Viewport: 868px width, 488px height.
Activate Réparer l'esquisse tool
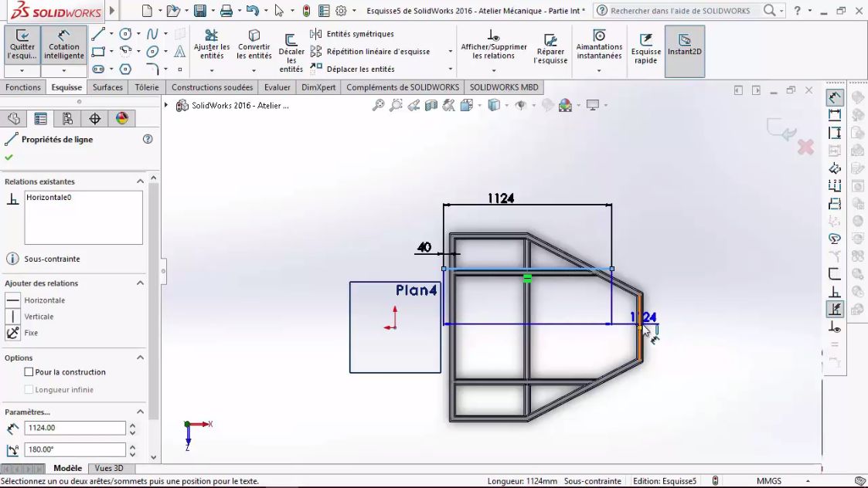point(550,46)
